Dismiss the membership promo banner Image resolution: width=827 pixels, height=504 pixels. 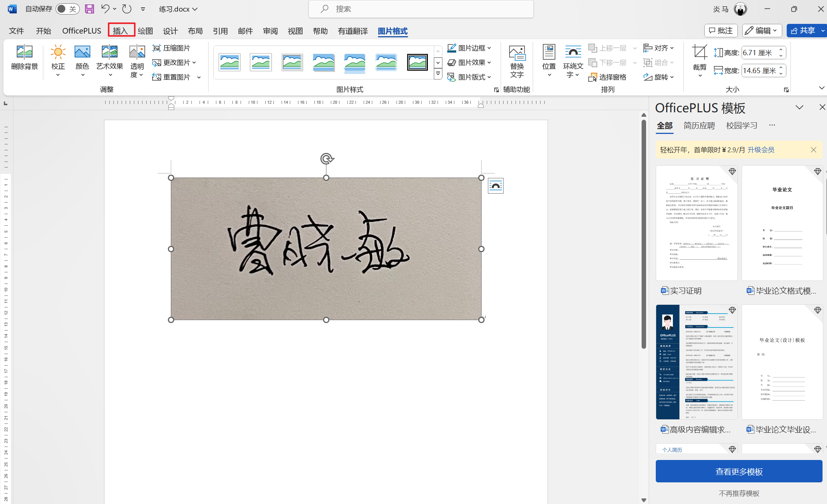tap(813, 150)
